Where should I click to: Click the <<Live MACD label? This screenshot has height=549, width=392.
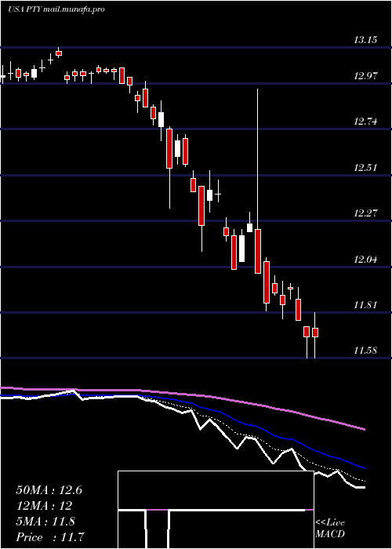[330, 528]
